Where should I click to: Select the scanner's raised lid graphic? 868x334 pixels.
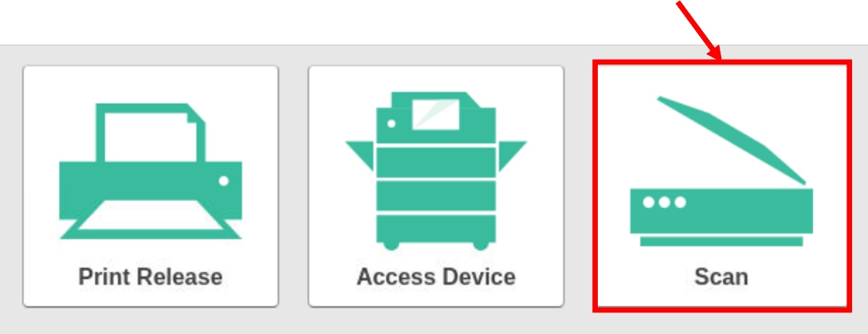pos(731,139)
